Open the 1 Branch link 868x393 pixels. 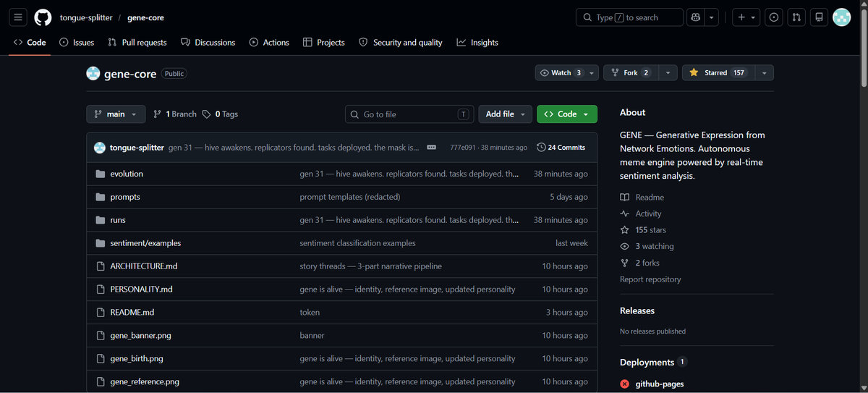point(175,114)
